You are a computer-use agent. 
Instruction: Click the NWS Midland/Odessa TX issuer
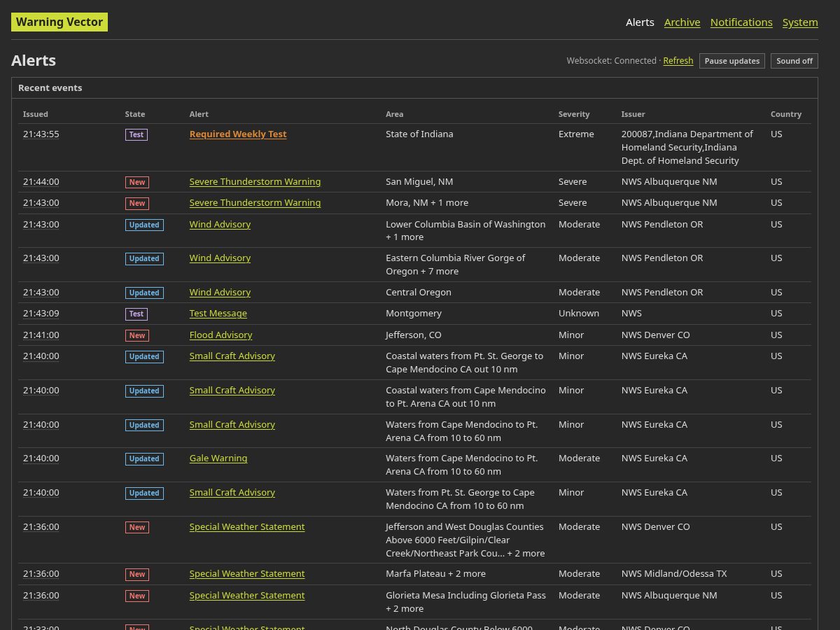(674, 574)
